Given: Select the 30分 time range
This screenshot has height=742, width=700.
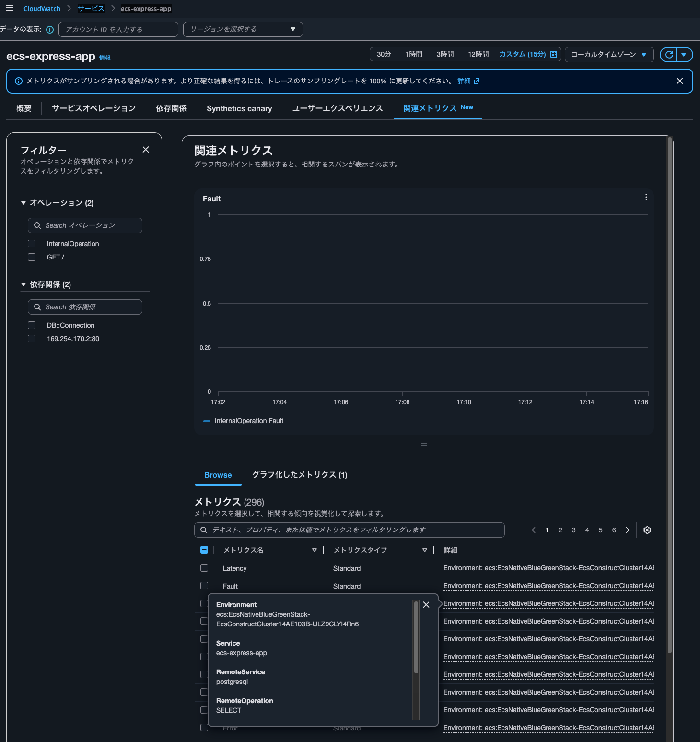Looking at the screenshot, I should 384,55.
